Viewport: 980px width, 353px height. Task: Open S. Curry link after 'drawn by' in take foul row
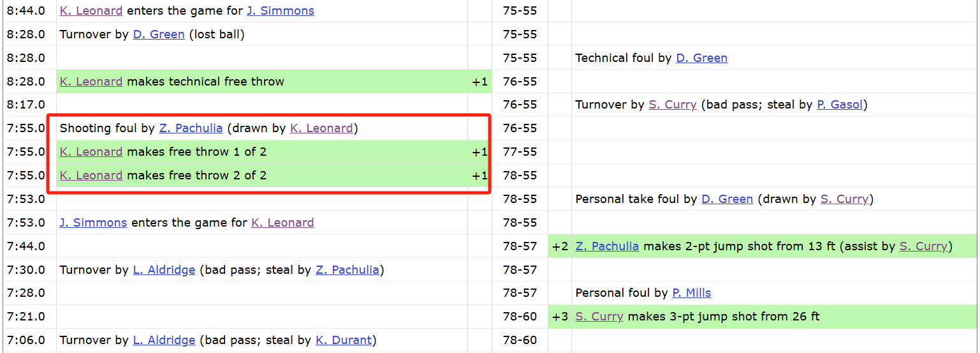click(844, 199)
